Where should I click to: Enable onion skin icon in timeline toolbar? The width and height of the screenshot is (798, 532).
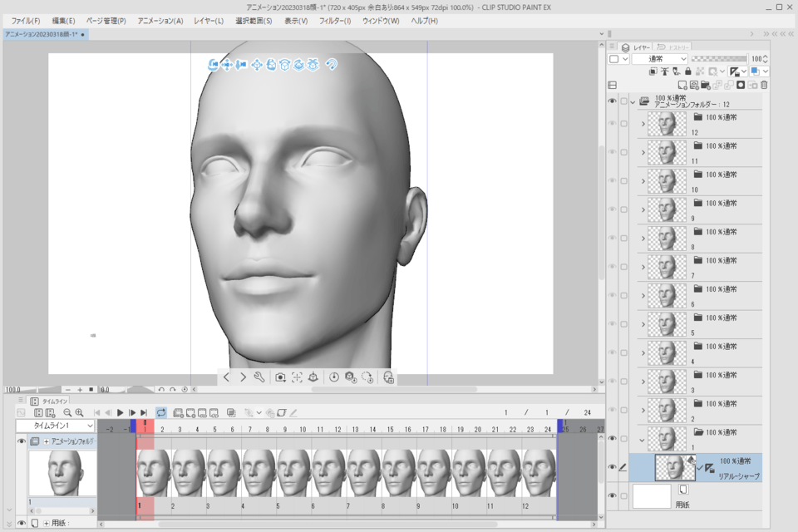[231, 413]
